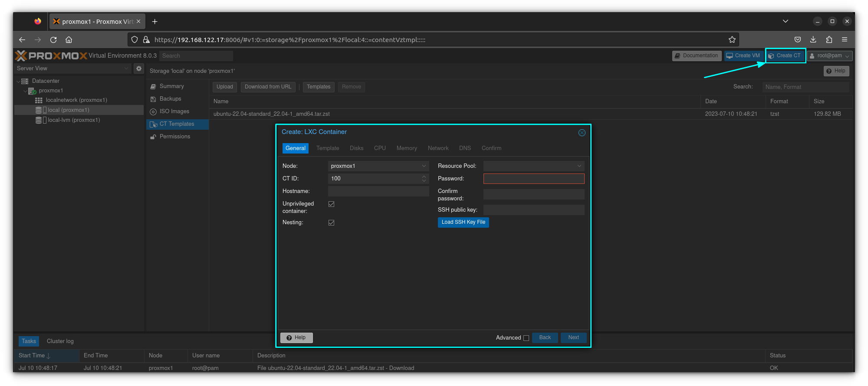Focus the Password input field

[x=534, y=179]
